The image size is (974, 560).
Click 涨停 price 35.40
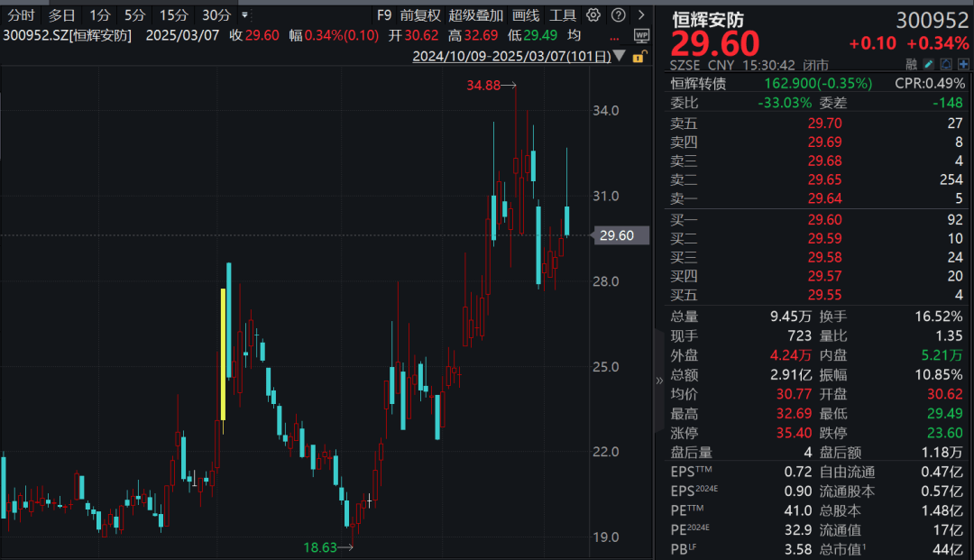794,433
